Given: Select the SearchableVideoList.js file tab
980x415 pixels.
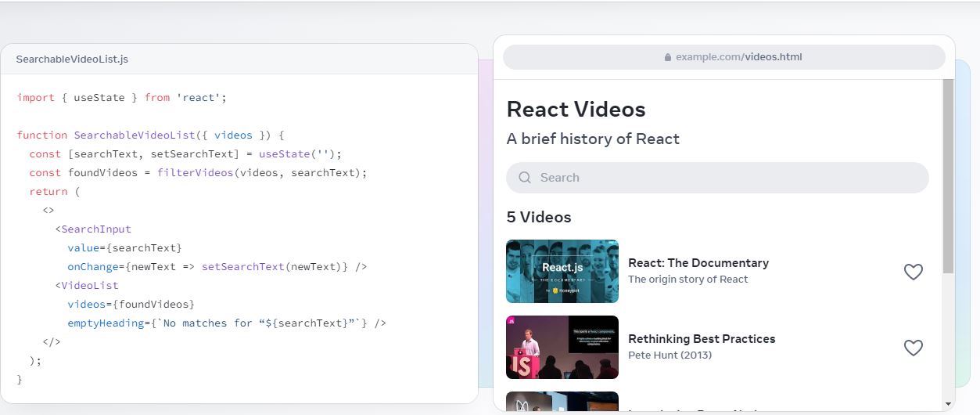Looking at the screenshot, I should click(72, 60).
